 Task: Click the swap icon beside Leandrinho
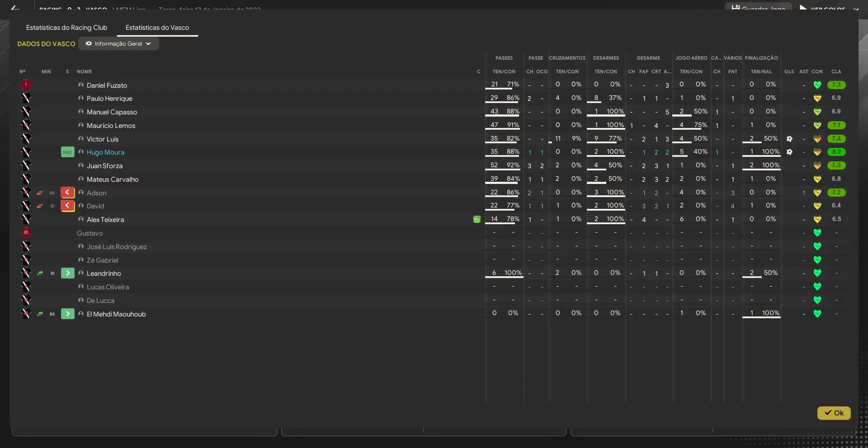coord(40,274)
